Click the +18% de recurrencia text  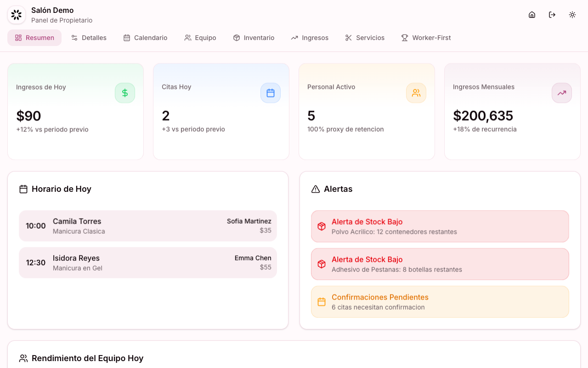click(x=485, y=129)
